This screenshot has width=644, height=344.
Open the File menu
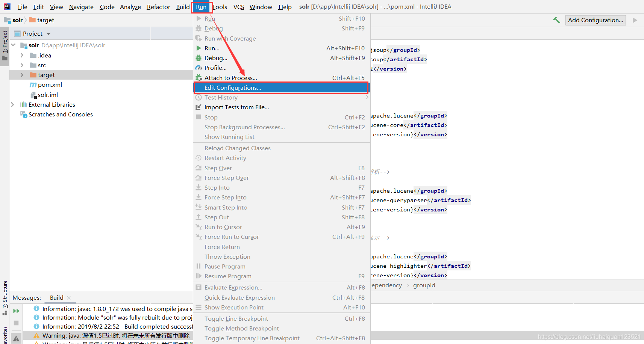coord(23,7)
